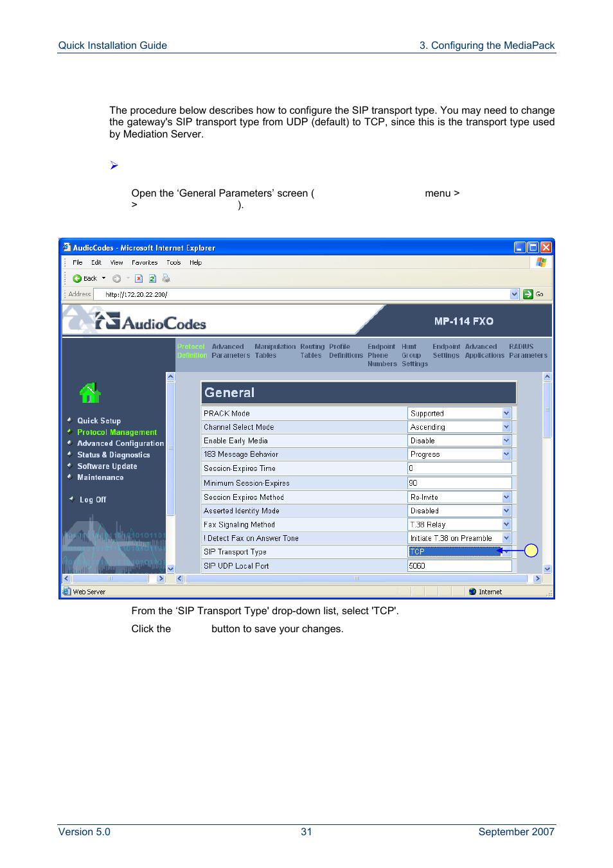Click the Back button in browser toolbar
The width and height of the screenshot is (613, 868).
[x=84, y=278]
